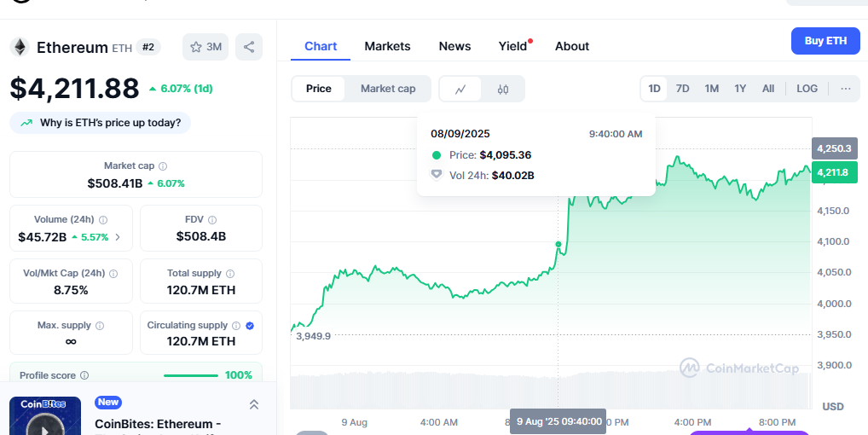Click the Vol 24h shield icon in tooltip
This screenshot has height=435, width=868.
pos(437,175)
